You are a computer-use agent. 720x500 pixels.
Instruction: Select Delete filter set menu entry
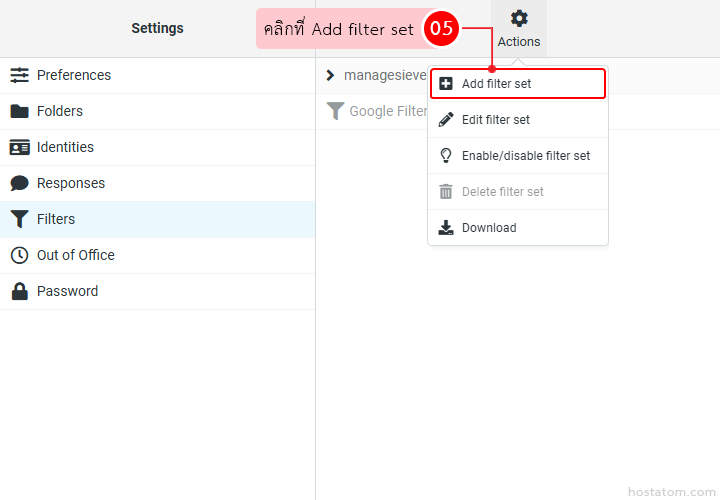pos(502,192)
